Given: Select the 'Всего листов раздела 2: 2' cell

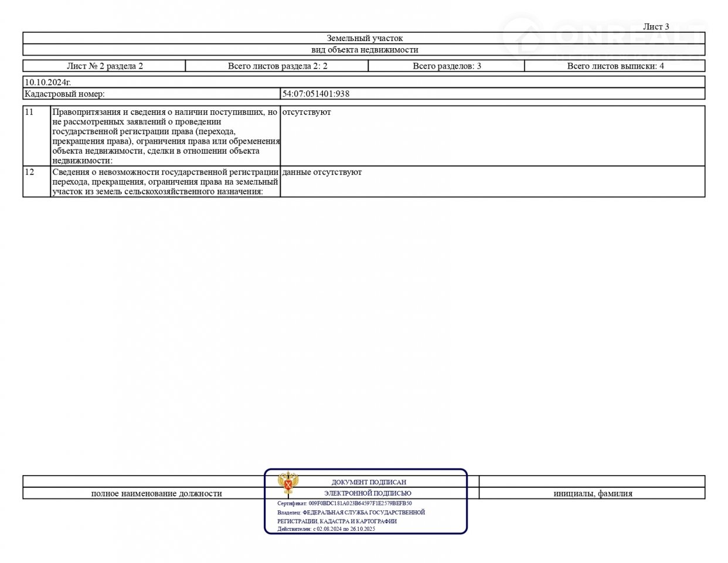Looking at the screenshot, I should click(277, 66).
